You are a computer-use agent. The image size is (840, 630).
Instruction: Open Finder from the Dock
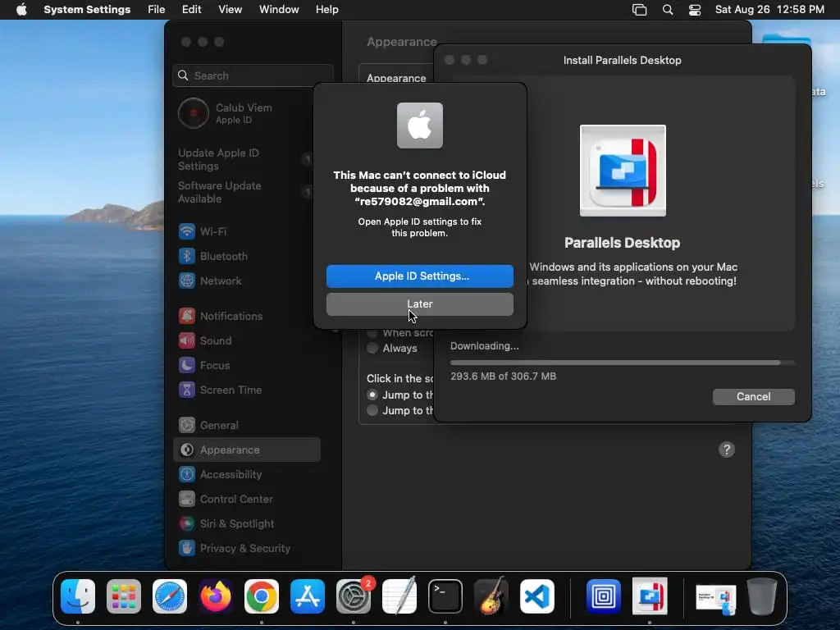click(78, 596)
